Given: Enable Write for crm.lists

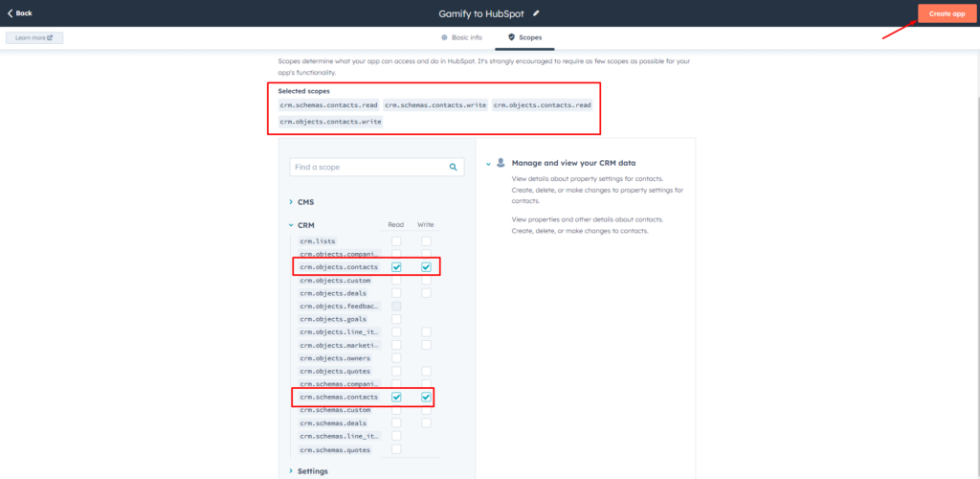Looking at the screenshot, I should click(426, 240).
